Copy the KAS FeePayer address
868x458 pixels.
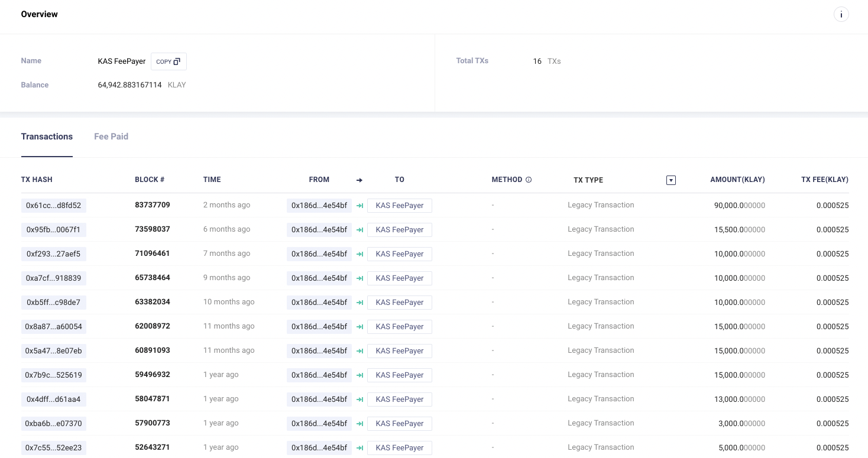(x=169, y=61)
